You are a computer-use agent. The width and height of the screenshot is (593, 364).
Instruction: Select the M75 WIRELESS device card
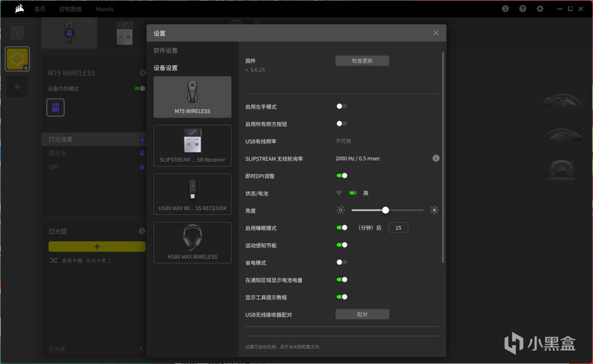pos(192,97)
